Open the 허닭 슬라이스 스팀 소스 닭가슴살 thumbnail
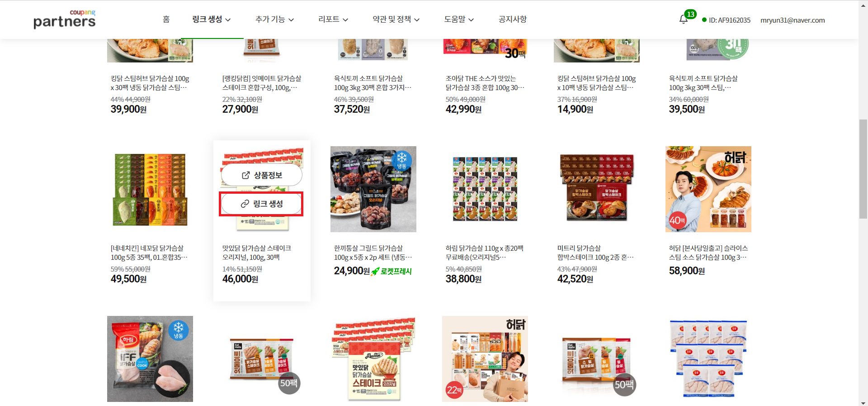868x406 pixels. (708, 189)
